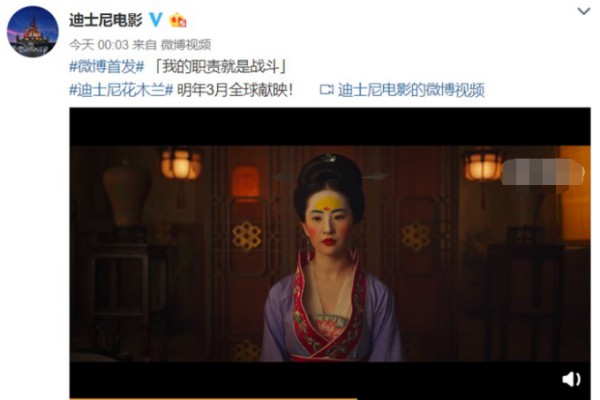Click the 今天 00:03 post timestamp

point(99,45)
